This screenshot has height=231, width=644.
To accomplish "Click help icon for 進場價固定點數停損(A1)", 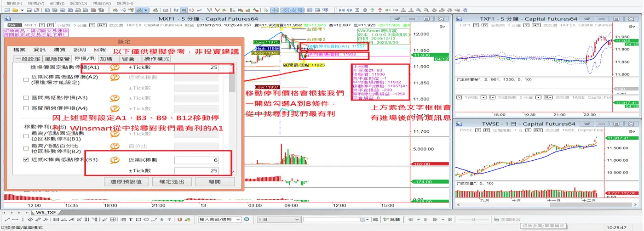I will tap(115, 68).
